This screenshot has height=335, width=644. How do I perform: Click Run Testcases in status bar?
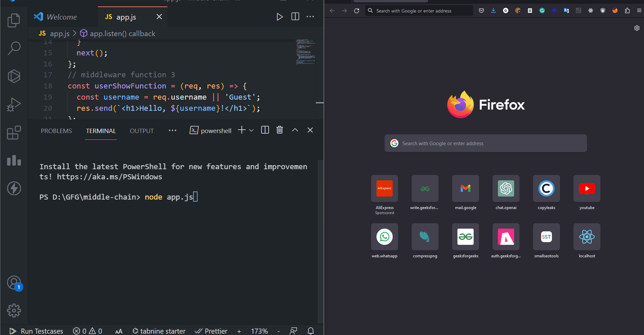pyautogui.click(x=36, y=331)
